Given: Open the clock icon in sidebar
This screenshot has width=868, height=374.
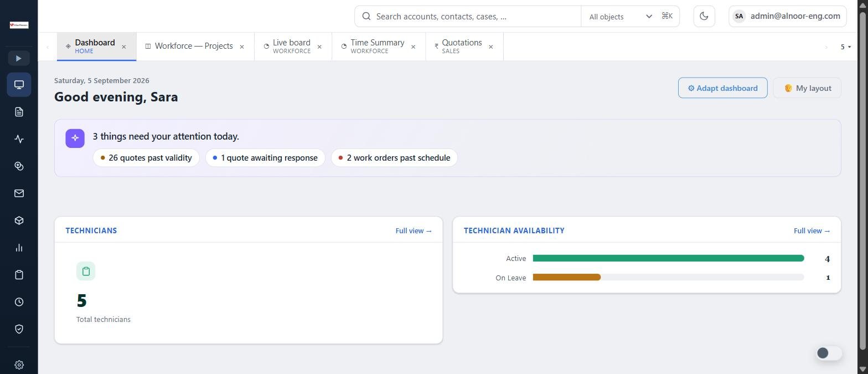Looking at the screenshot, I should [x=19, y=302].
